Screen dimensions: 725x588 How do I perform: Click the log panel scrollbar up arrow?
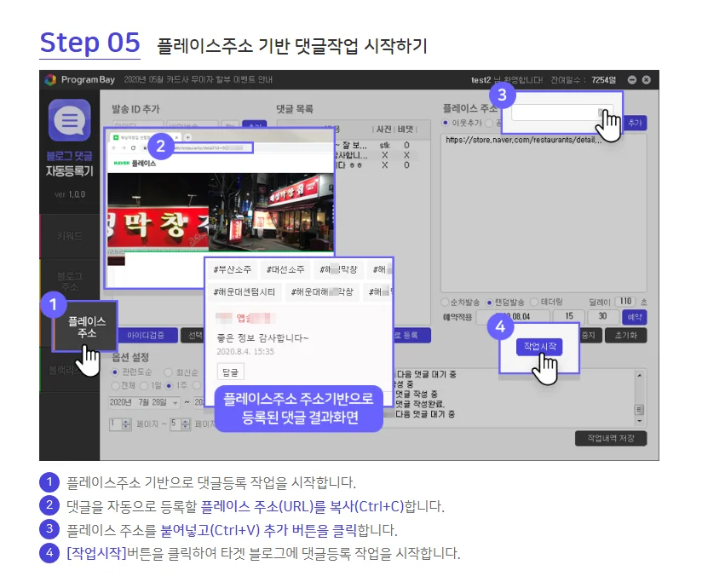[640, 375]
